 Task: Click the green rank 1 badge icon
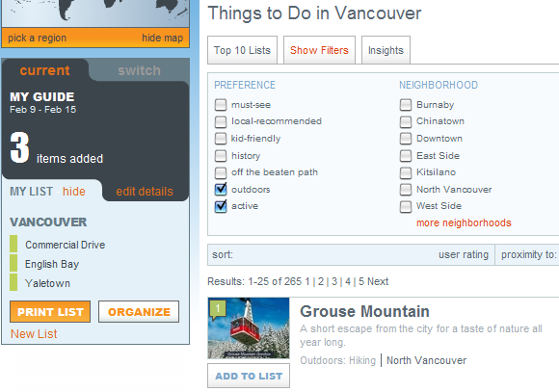point(218,309)
